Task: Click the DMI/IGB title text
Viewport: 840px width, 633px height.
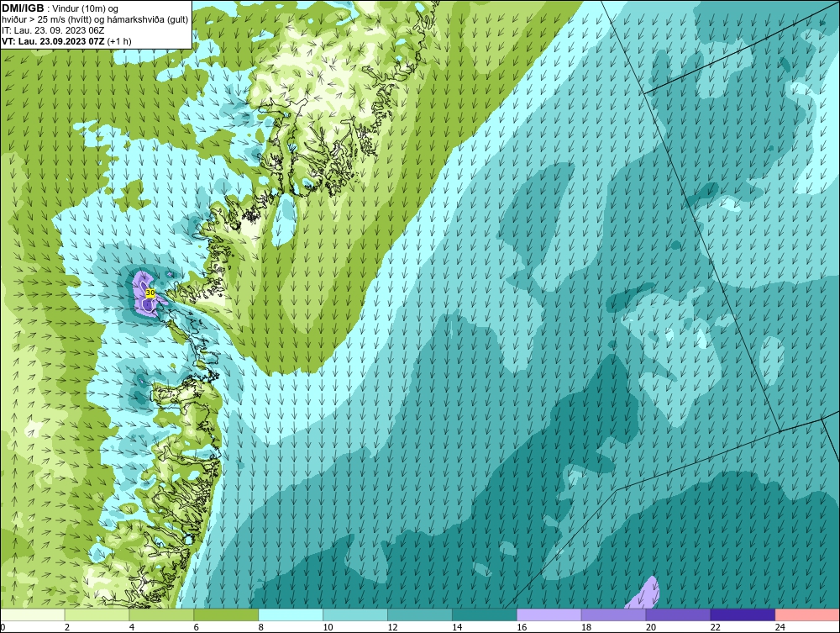Action: click(23, 8)
